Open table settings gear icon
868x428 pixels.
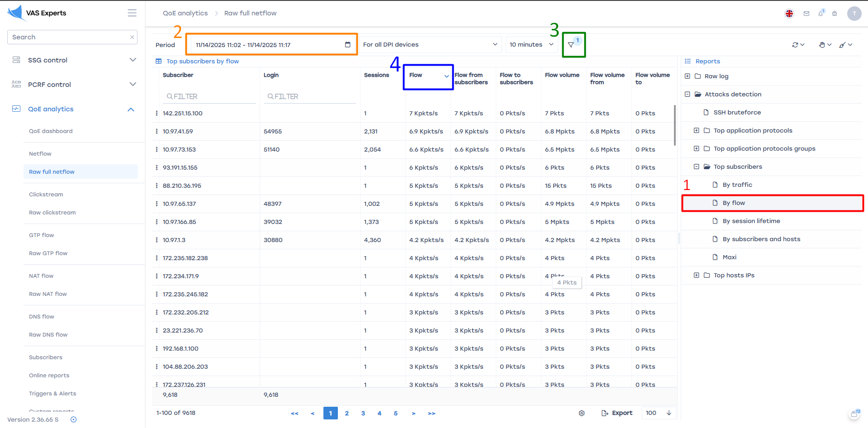pos(582,413)
